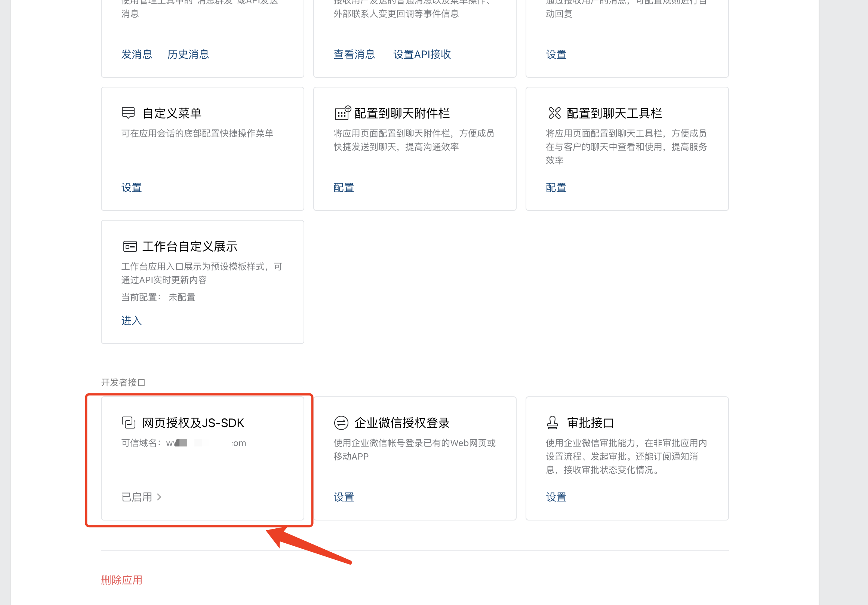The height and width of the screenshot is (605, 868).
Task: Click the 审批接口 stamp icon
Action: pos(552,423)
